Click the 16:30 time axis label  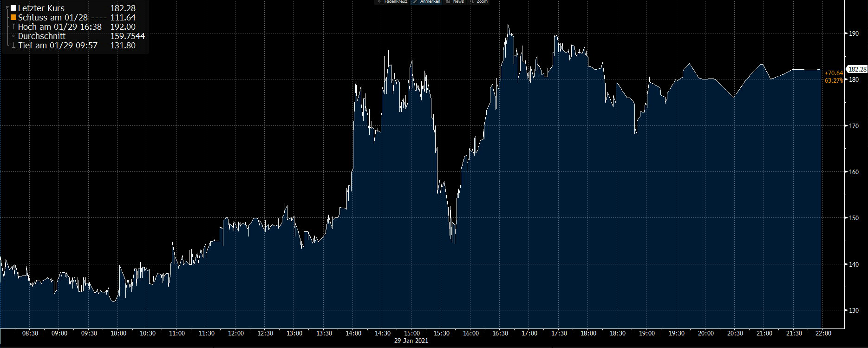[500, 333]
